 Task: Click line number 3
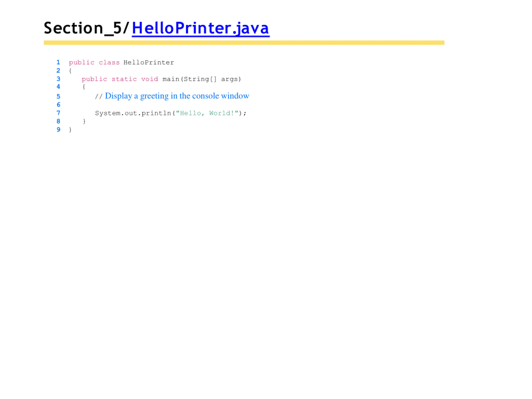[58, 79]
